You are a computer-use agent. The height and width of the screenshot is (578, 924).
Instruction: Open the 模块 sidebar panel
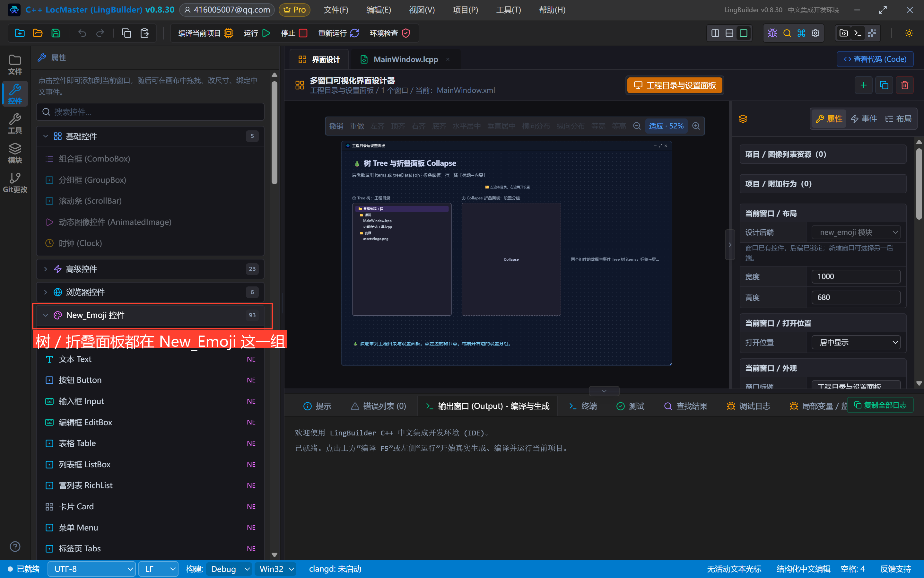point(15,153)
